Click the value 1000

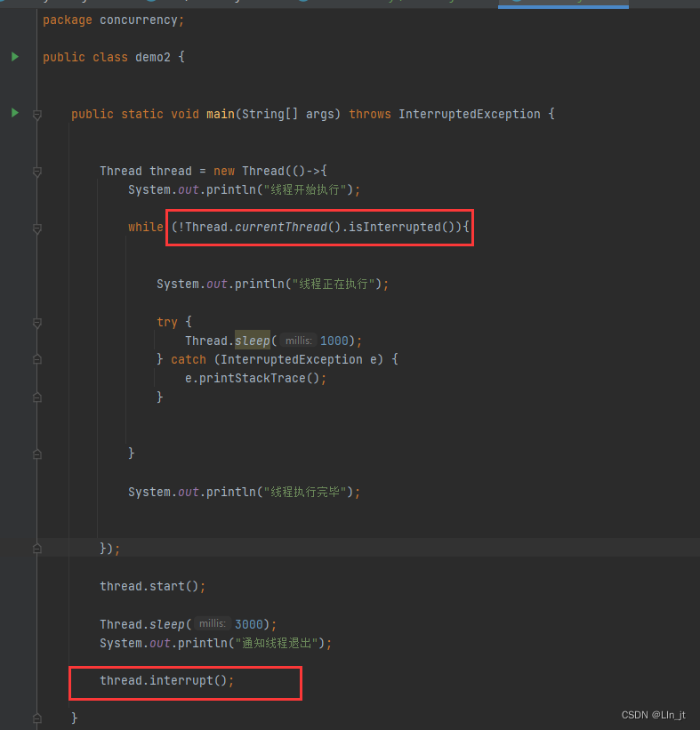point(334,341)
